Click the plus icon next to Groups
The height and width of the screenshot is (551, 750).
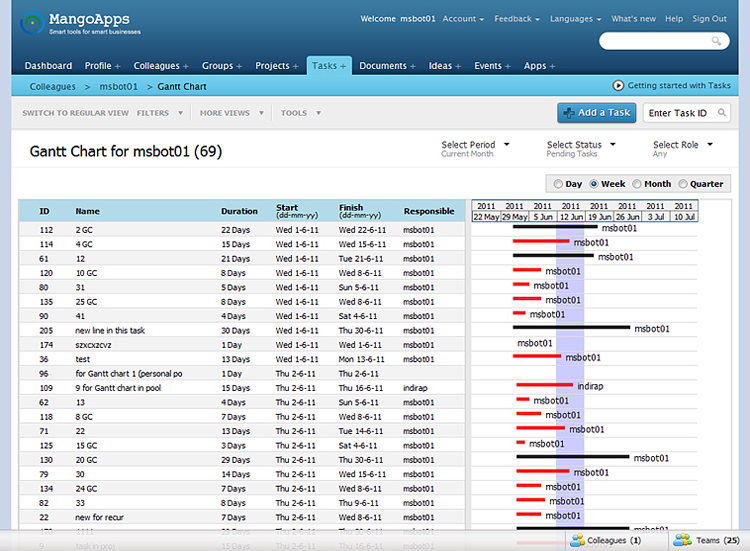tap(239, 66)
